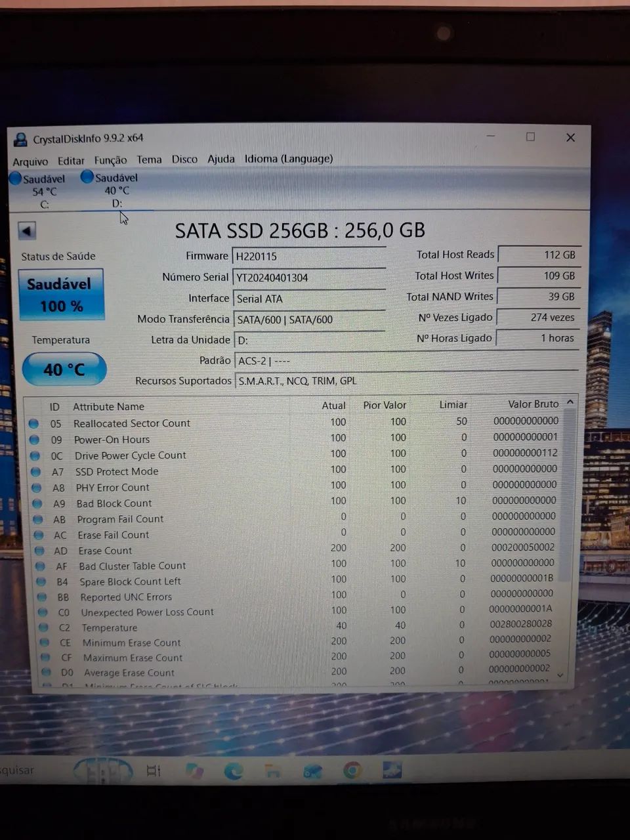The width and height of the screenshot is (630, 840).
Task: Open Microsoft Edge from the taskbar
Action: point(233,770)
